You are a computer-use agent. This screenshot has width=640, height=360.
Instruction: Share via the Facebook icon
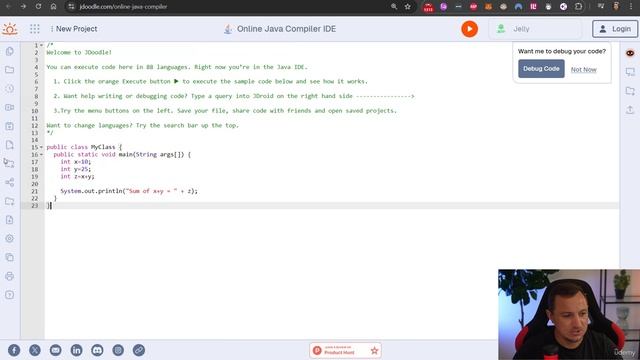pos(14,350)
